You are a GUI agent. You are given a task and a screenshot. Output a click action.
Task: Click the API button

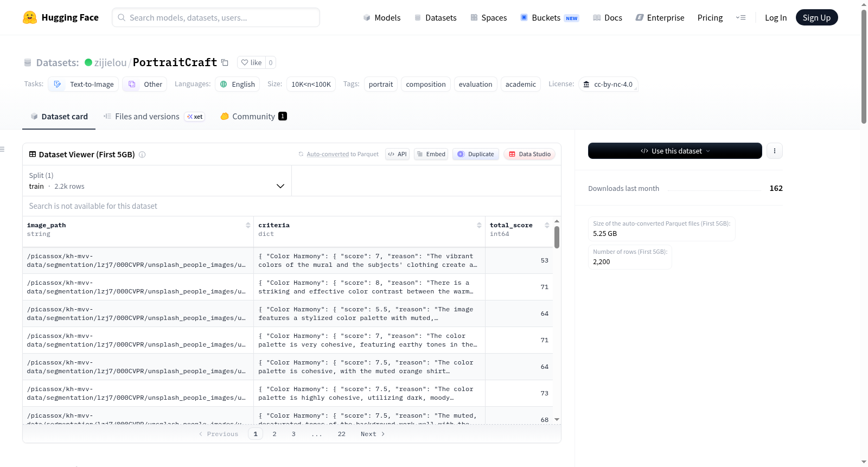coord(397,154)
